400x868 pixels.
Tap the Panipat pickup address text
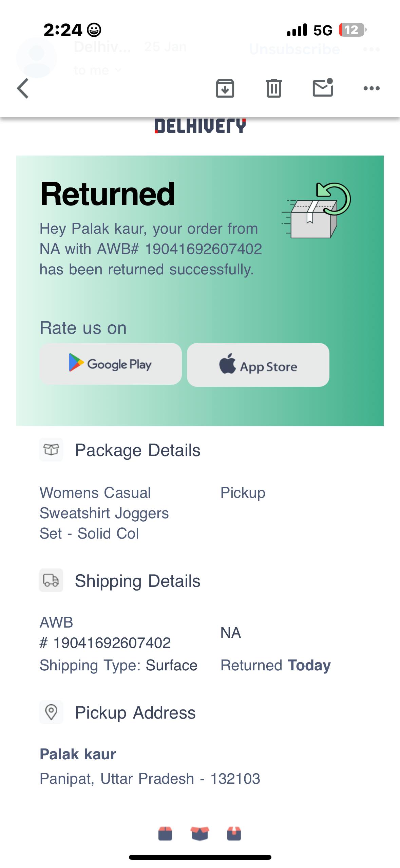tap(150, 778)
